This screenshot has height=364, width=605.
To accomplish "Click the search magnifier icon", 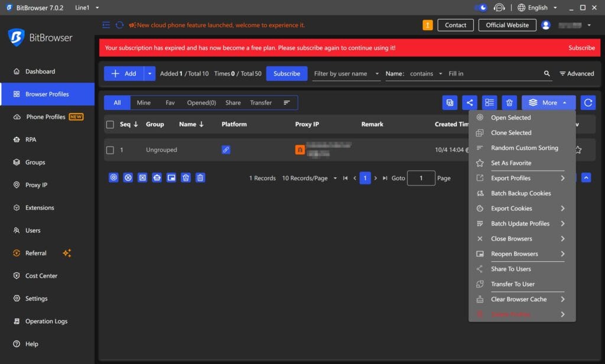I will (x=547, y=73).
